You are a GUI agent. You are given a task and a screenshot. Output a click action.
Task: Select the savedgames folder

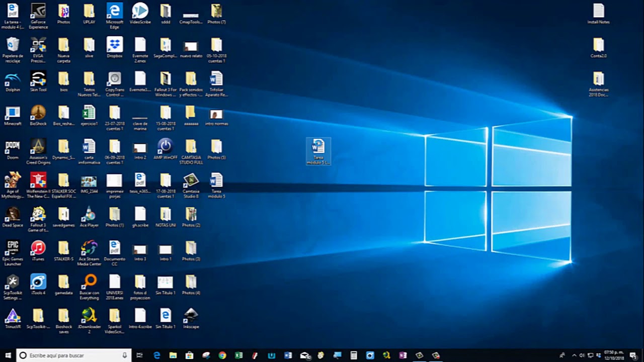pyautogui.click(x=63, y=217)
